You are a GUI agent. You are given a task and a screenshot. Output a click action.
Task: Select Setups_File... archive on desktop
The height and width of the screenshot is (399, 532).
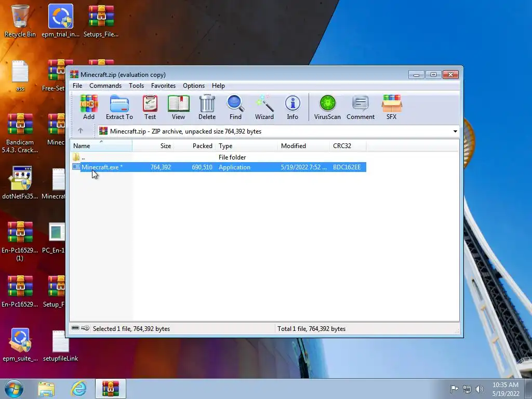point(101,21)
